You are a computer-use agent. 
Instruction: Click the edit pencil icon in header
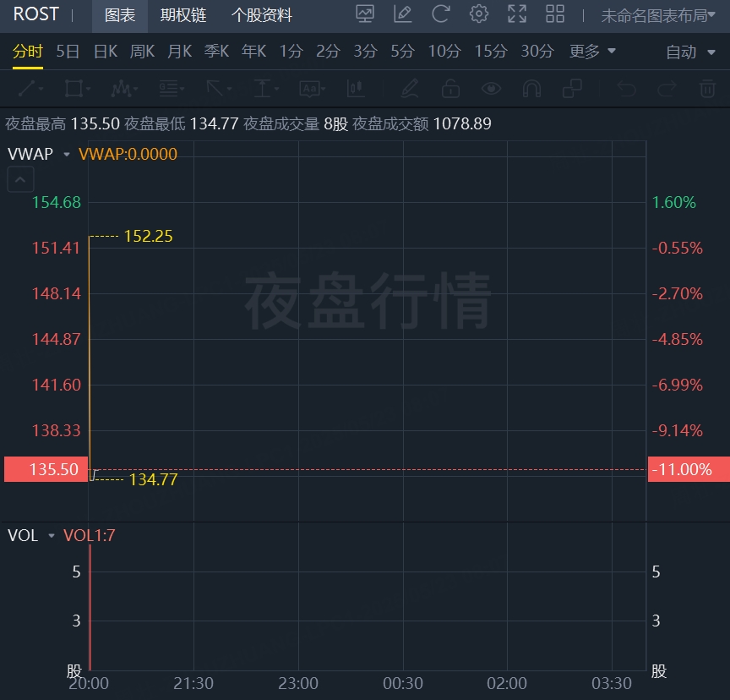(403, 14)
